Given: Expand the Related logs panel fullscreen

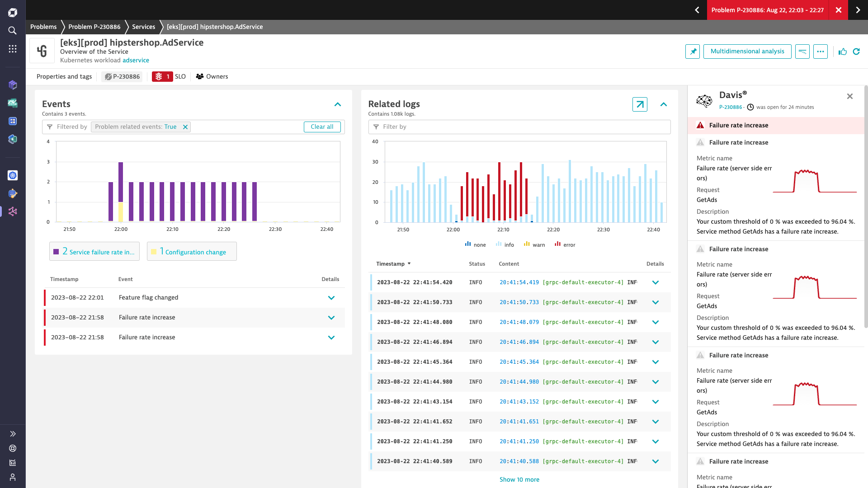Looking at the screenshot, I should [640, 104].
